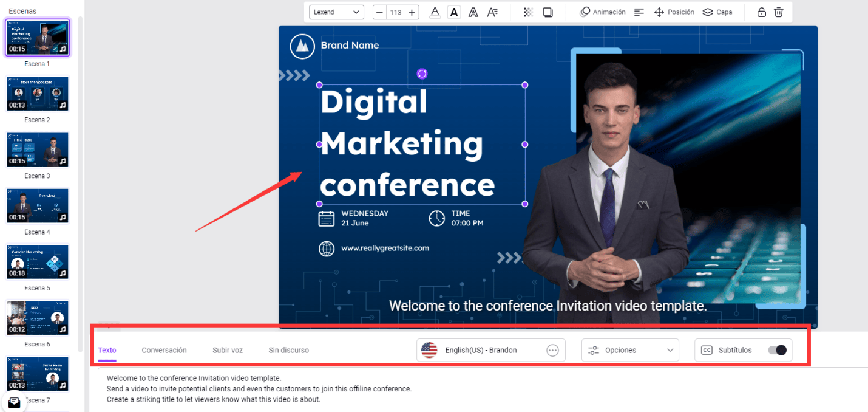Click the text color A underline swatch
Image resolution: width=868 pixels, height=412 pixels.
(435, 12)
